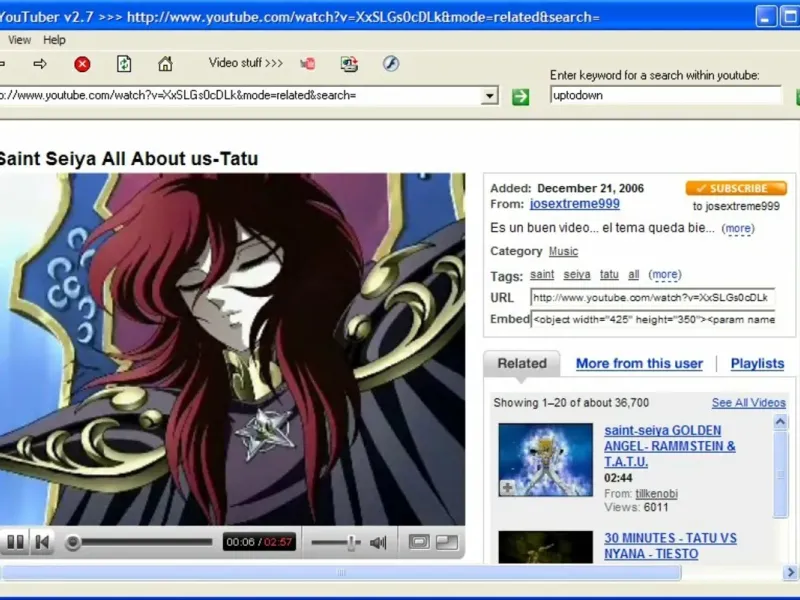Pause the video playback
800x600 pixels.
(15, 542)
